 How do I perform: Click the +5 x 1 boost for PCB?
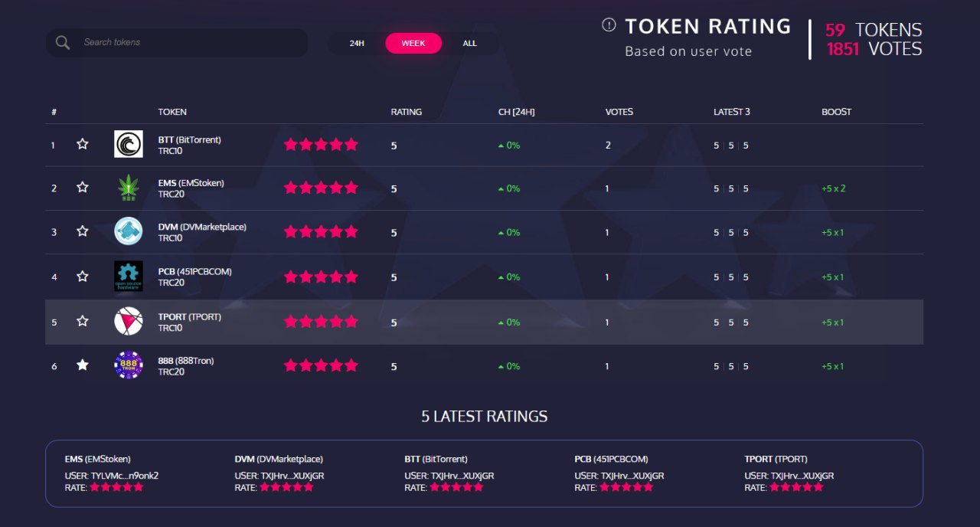833,277
